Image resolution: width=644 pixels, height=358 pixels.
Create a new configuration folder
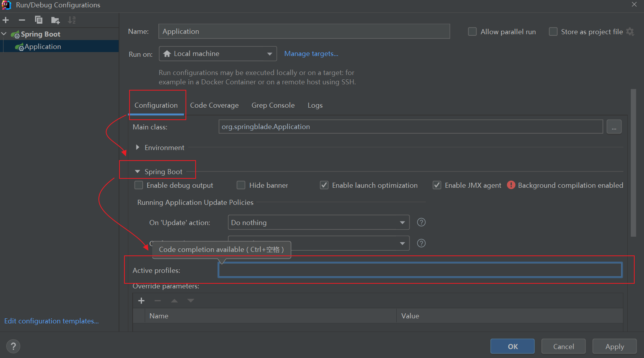(x=55, y=20)
